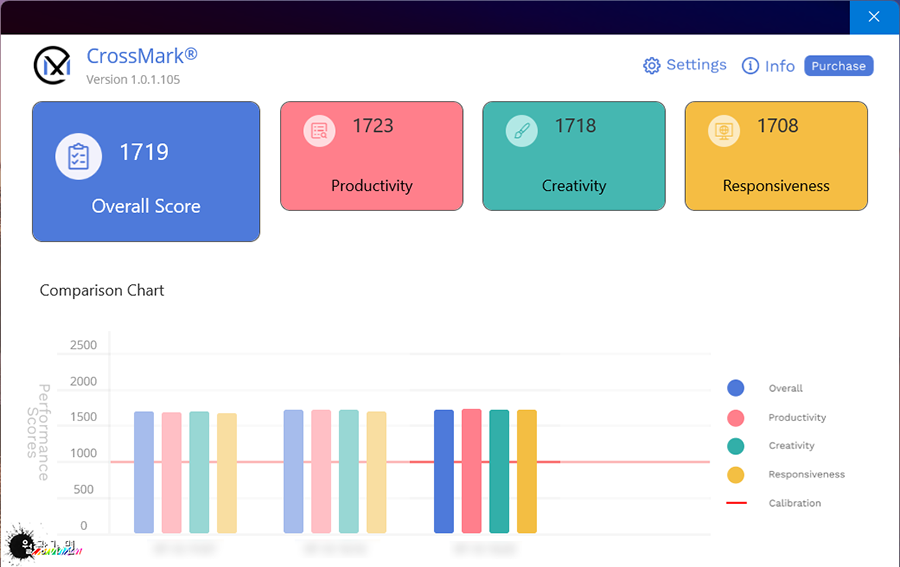Click the 1723 productivity value
The image size is (900, 567).
373,126
